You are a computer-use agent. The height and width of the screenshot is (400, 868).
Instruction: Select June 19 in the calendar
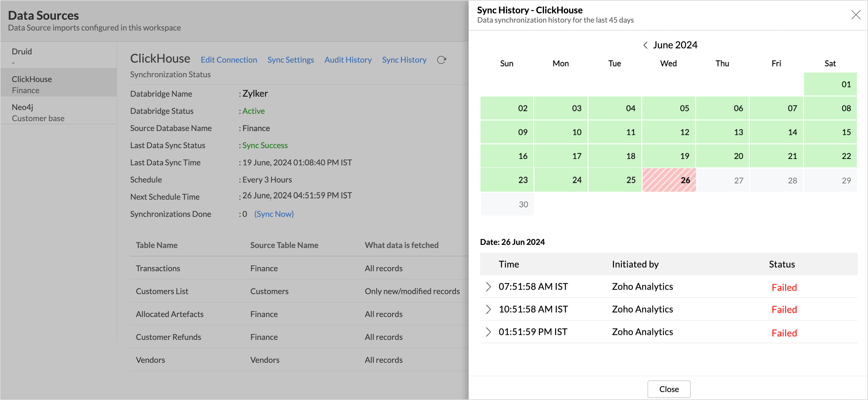669,156
